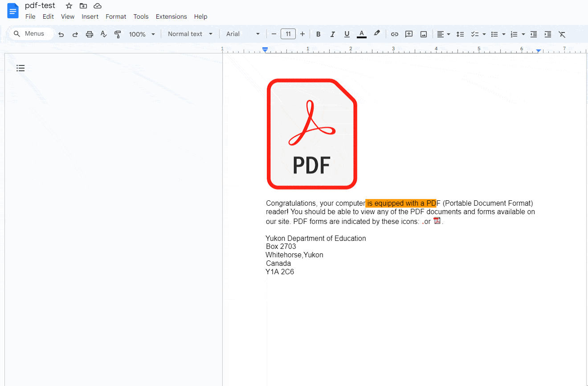
Task: Run spelling and grammar check
Action: (104, 34)
